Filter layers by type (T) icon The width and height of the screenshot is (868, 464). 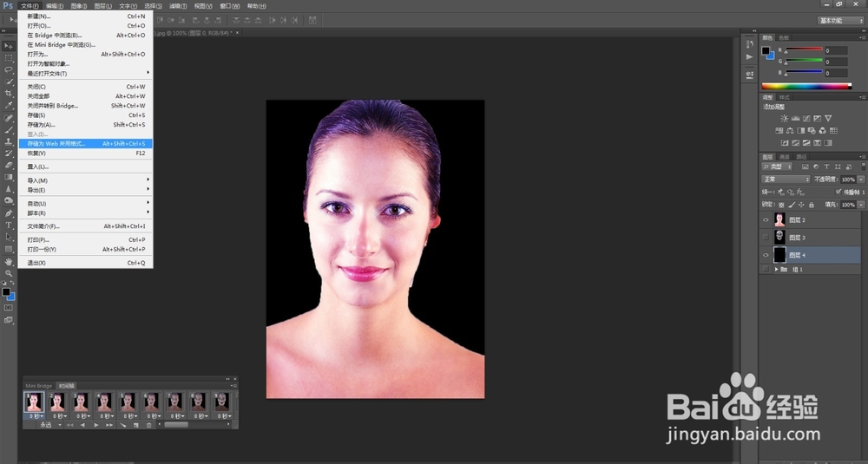pyautogui.click(x=826, y=167)
